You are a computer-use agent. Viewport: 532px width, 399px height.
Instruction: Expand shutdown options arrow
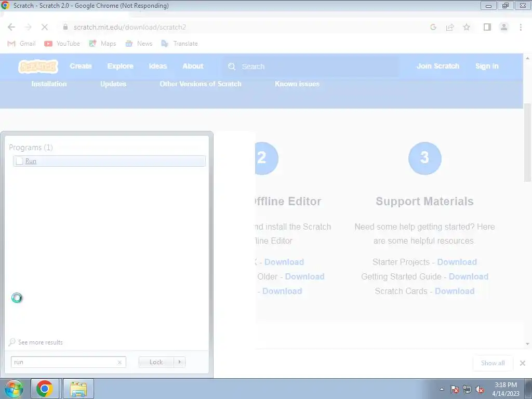click(x=179, y=362)
